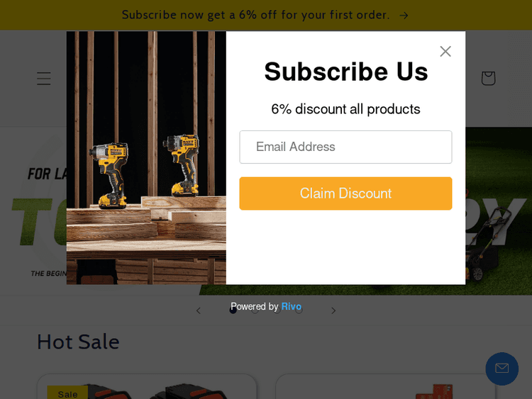Viewport: 532px width, 399px height.
Task: Click the drill image in popup
Action: coord(146,157)
